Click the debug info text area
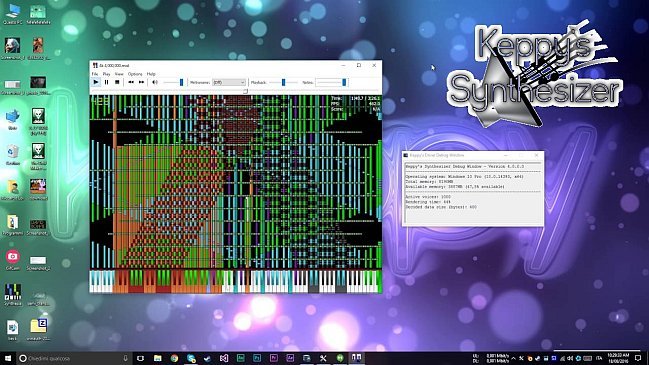 point(473,192)
